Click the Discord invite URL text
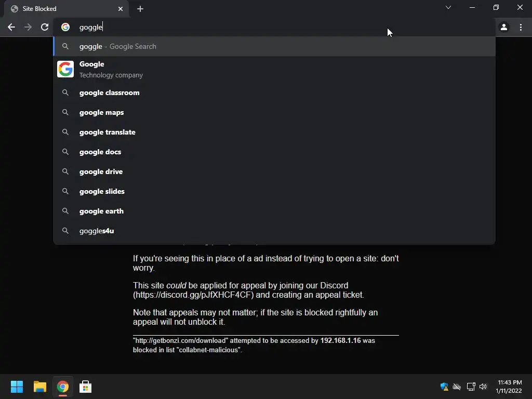This screenshot has height=399, width=532. click(x=193, y=295)
